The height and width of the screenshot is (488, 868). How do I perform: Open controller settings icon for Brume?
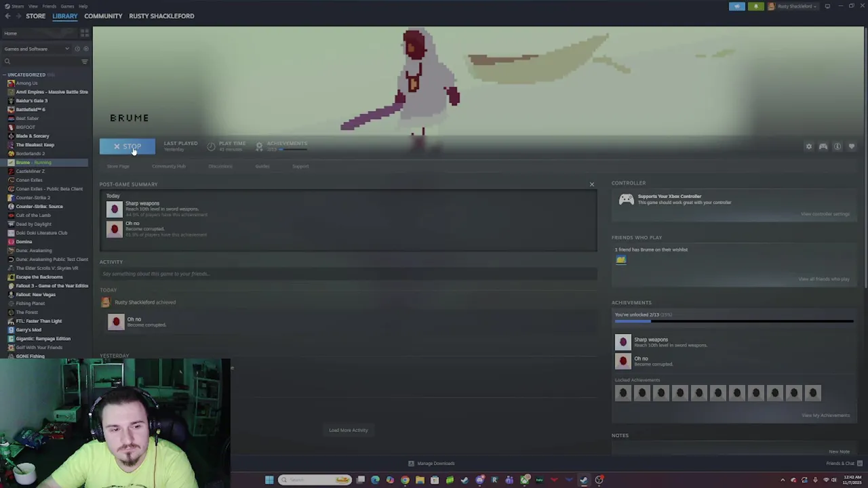pos(823,146)
